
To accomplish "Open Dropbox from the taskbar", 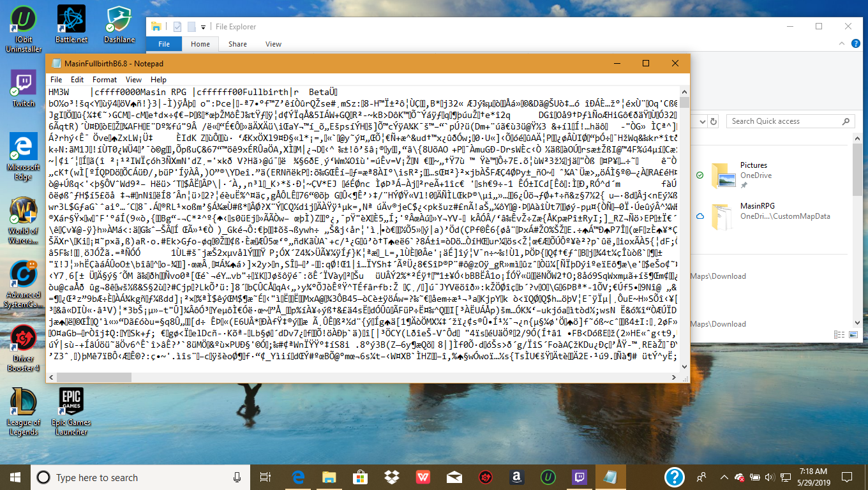I will (391, 477).
